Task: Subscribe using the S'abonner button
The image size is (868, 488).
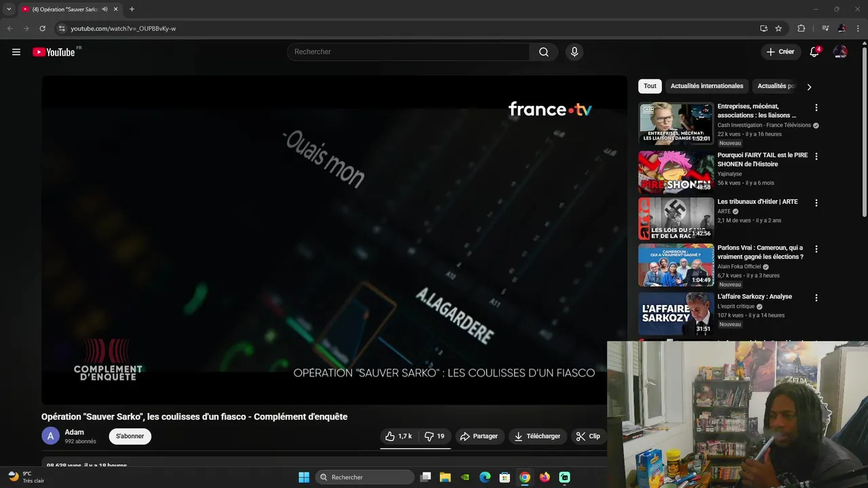Action: (x=130, y=436)
